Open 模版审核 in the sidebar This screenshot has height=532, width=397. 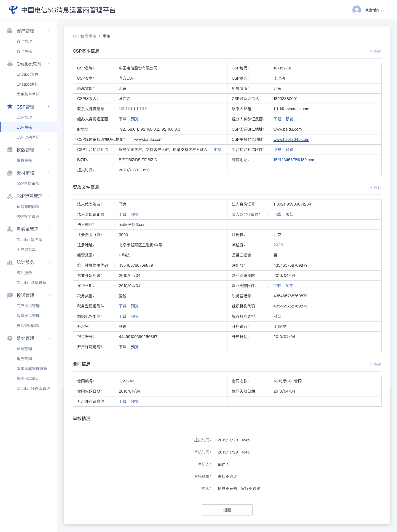click(24, 160)
